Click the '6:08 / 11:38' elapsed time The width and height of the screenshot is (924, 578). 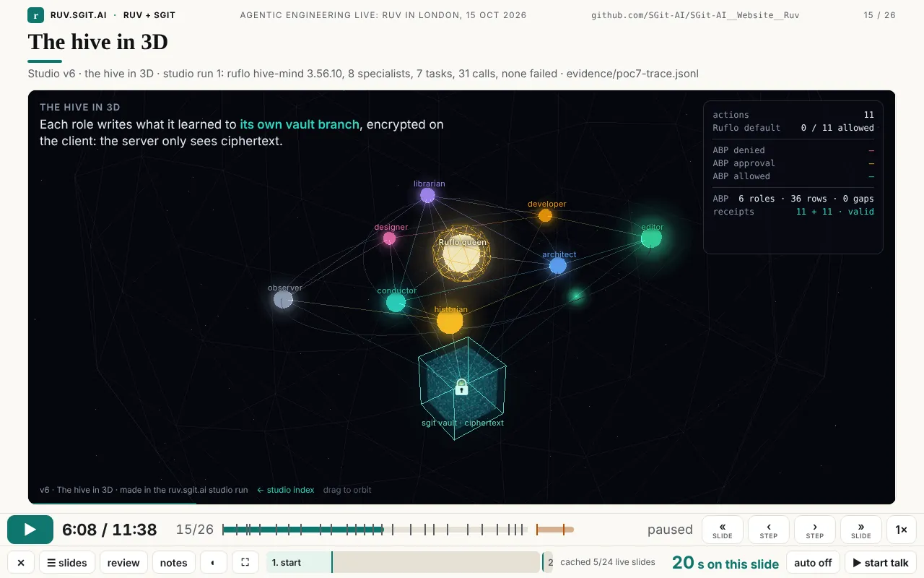tap(110, 530)
